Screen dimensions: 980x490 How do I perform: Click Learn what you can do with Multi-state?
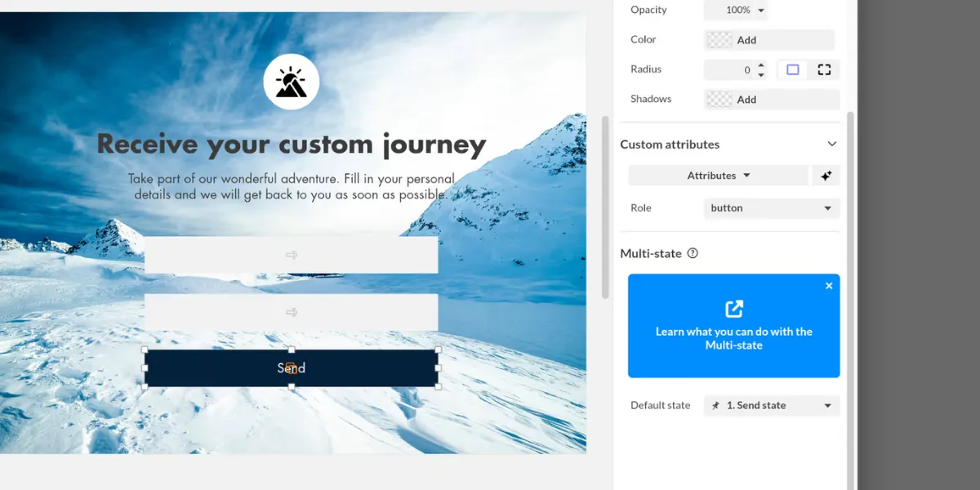[x=734, y=338]
